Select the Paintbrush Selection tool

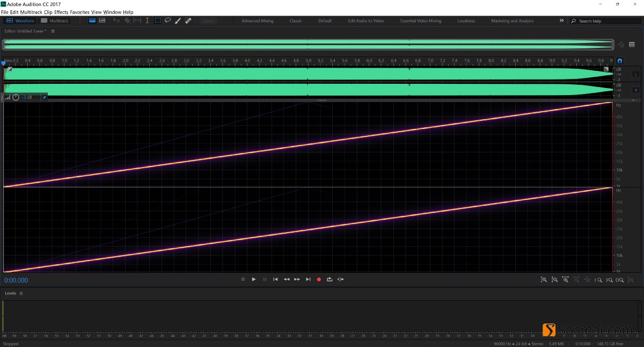[x=178, y=21]
